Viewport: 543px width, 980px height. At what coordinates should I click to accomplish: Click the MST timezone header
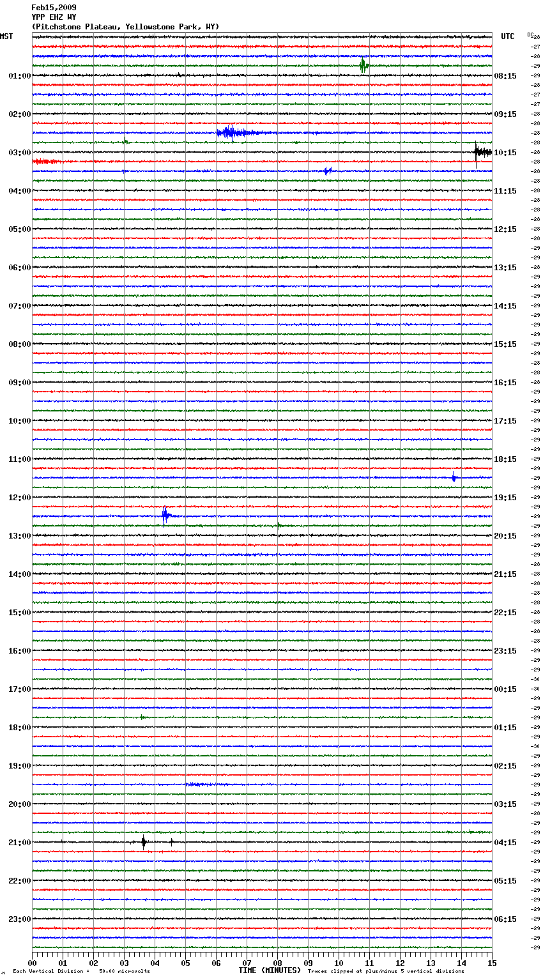coord(6,36)
